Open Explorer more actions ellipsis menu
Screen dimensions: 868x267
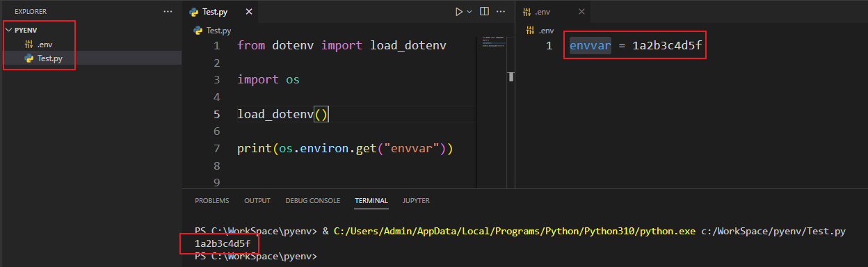pos(167,12)
